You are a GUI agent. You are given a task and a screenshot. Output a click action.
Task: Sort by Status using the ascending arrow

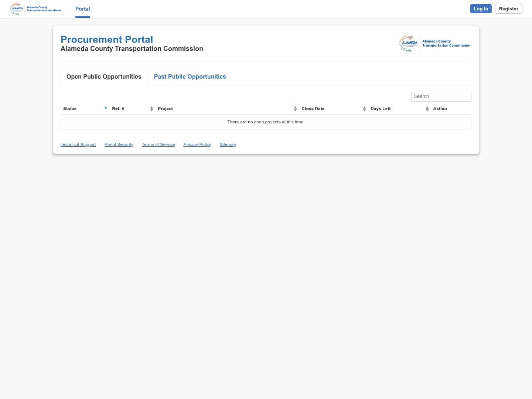tap(106, 108)
